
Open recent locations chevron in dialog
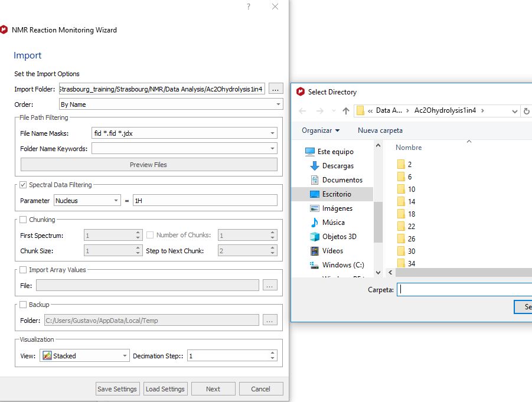334,111
